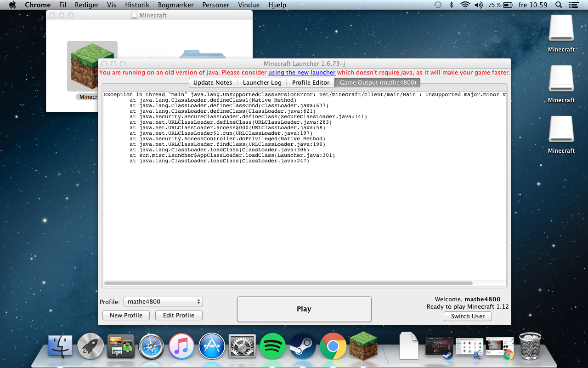Click the "Launcher$AppClassLoader.loadClass" stack line
This screenshot has height=368, width=588.
232,155
